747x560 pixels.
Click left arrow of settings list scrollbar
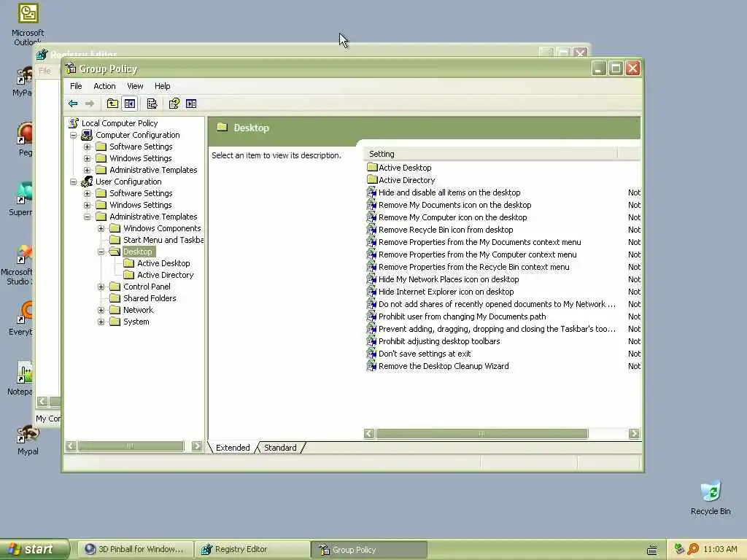point(369,433)
